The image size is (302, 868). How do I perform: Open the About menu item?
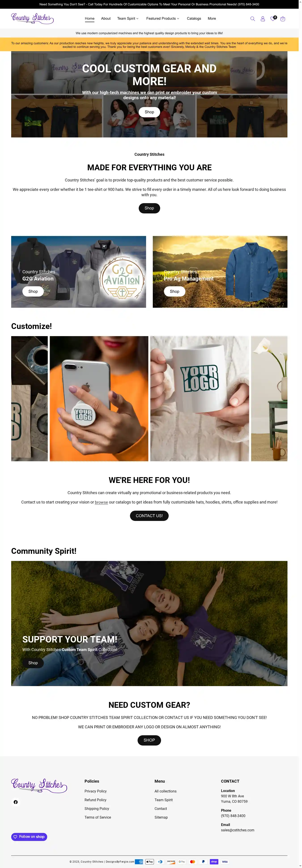106,19
